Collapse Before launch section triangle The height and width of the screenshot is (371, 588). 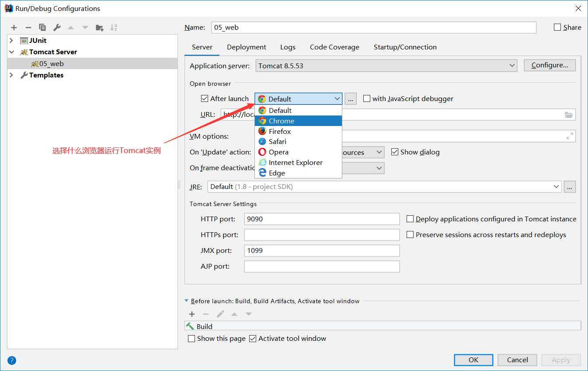(187, 301)
